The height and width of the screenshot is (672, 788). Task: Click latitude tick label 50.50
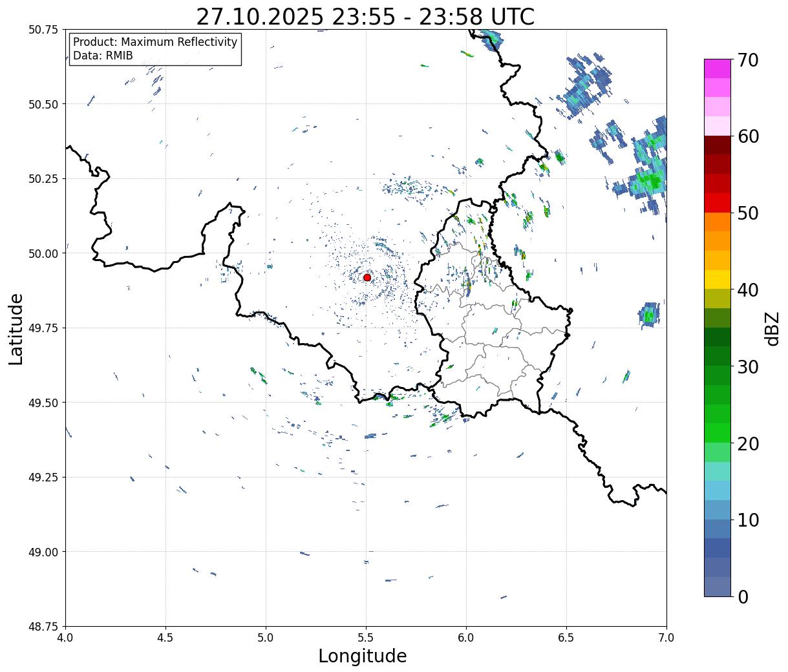(x=43, y=104)
